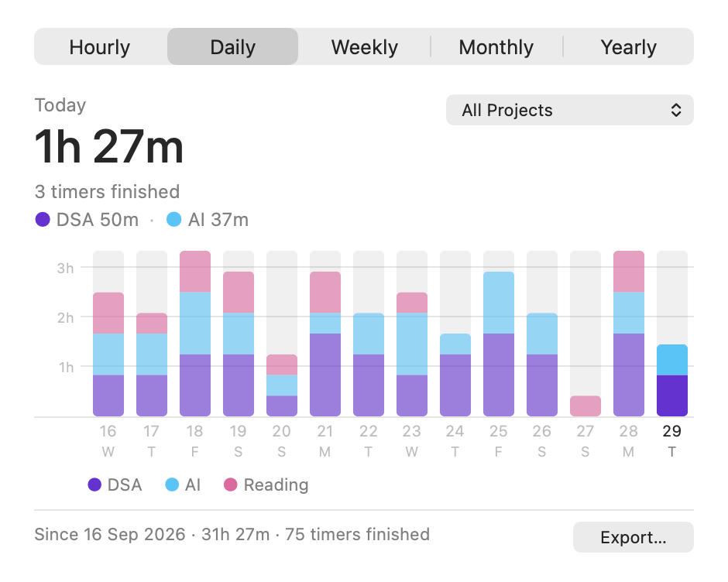Click the DSA legend dot below chart
728x582 pixels.
(x=94, y=484)
